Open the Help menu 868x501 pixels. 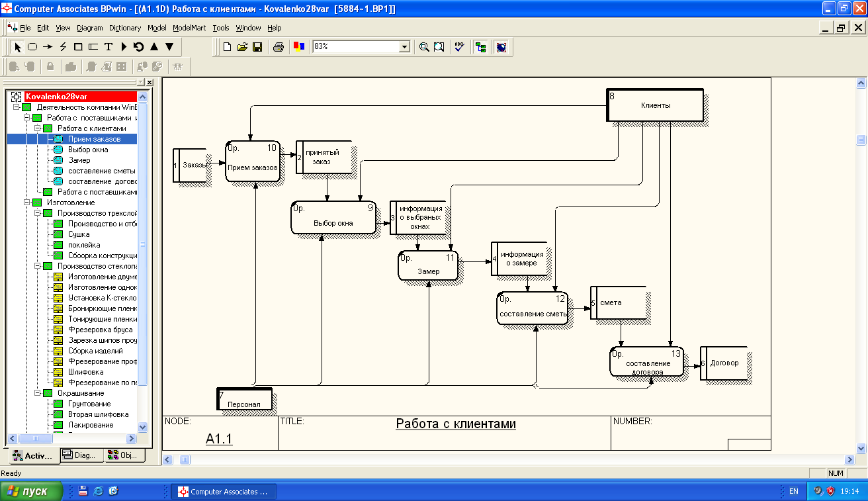pos(274,28)
